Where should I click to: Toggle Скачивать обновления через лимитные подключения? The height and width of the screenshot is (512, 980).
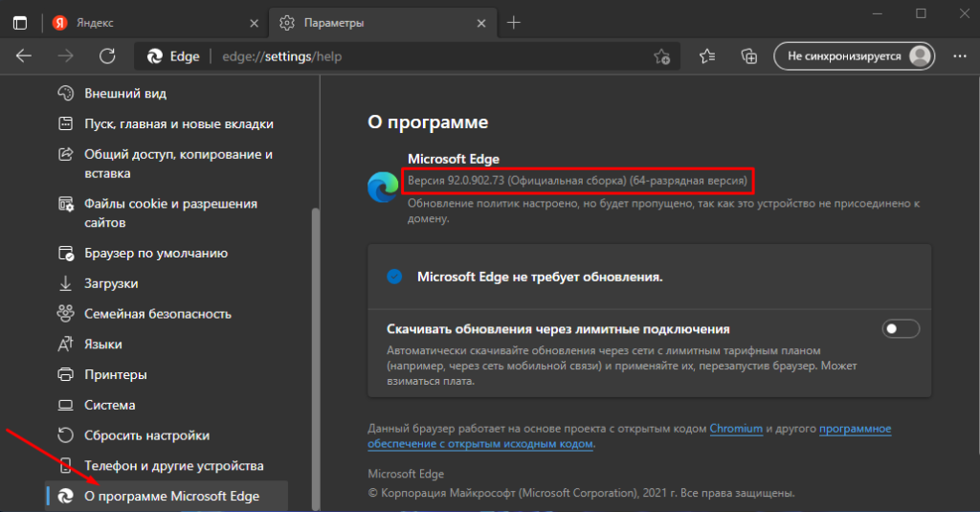click(x=901, y=329)
